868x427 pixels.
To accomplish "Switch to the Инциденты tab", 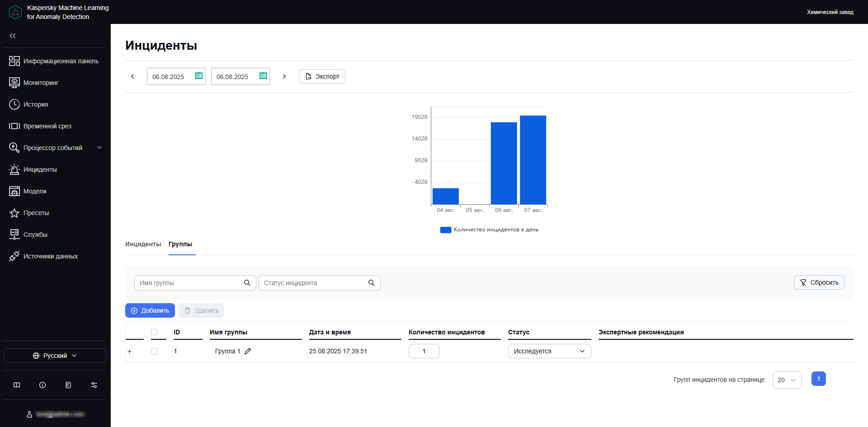I will point(143,244).
